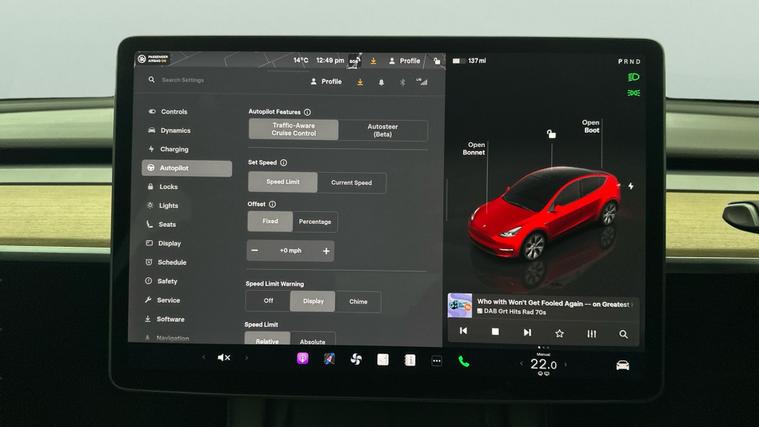
Task: Tap the notification bell icon
Action: pos(380,82)
